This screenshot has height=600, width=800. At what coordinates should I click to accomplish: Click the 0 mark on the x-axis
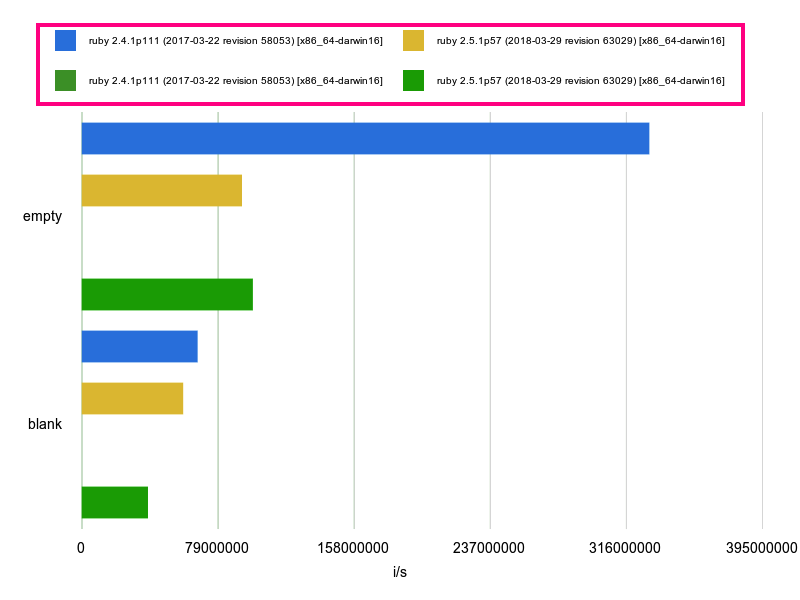tap(82, 547)
